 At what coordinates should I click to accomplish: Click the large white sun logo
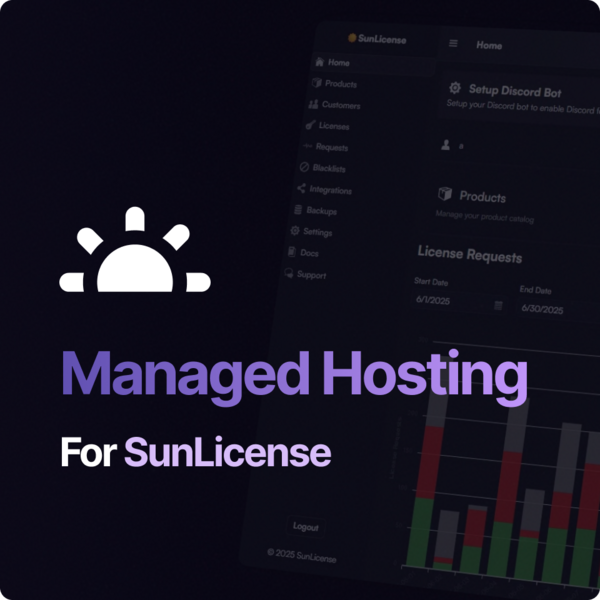tap(135, 249)
